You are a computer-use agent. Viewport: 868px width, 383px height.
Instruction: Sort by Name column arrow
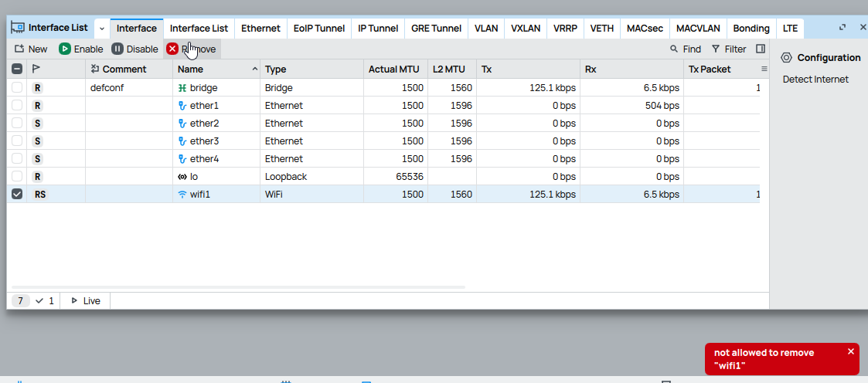click(x=255, y=69)
